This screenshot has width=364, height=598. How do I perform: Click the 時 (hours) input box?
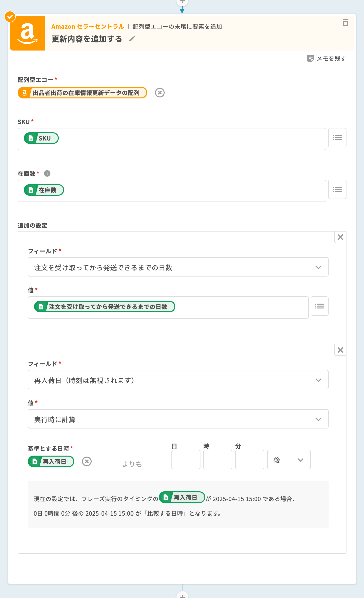click(x=218, y=460)
